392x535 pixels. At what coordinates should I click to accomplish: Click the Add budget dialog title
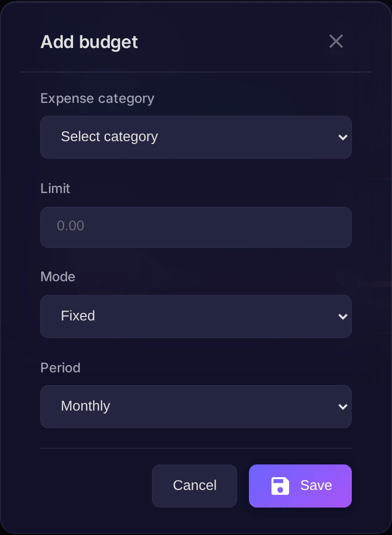coord(89,42)
